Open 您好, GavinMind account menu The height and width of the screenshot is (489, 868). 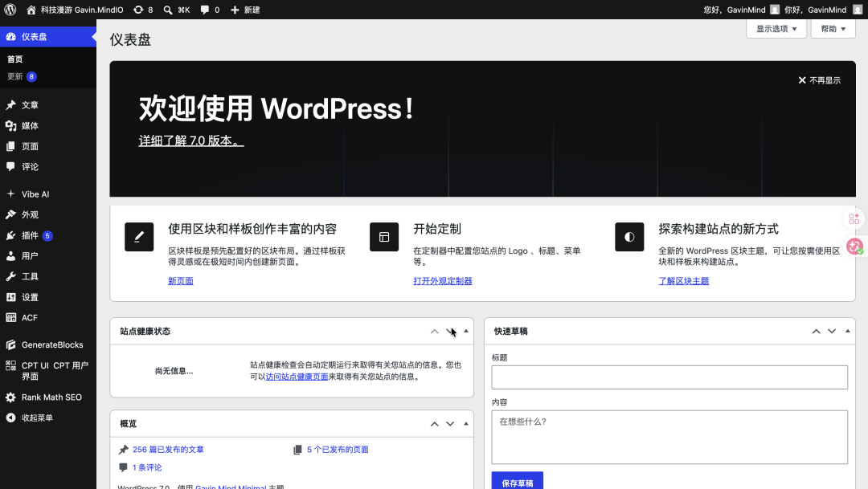point(741,10)
